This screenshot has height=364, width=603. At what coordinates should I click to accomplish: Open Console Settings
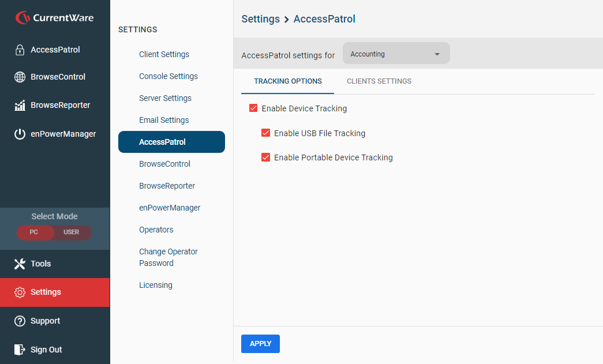pyautogui.click(x=168, y=77)
